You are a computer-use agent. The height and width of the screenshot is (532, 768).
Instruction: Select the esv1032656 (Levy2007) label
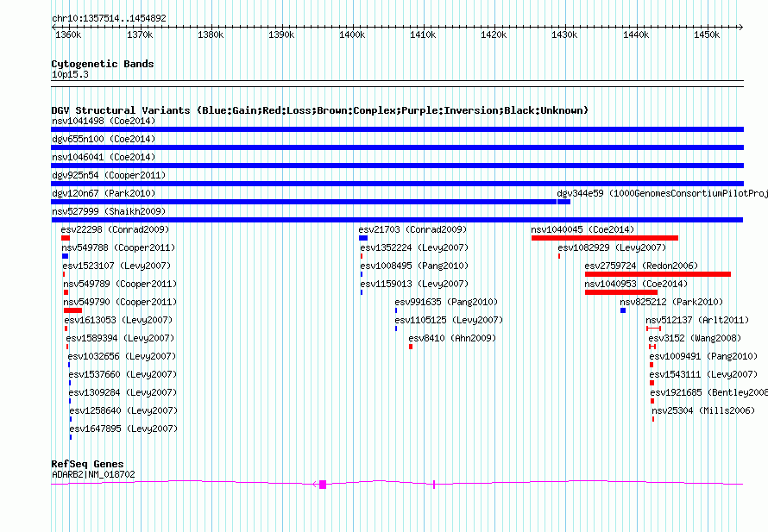point(122,356)
